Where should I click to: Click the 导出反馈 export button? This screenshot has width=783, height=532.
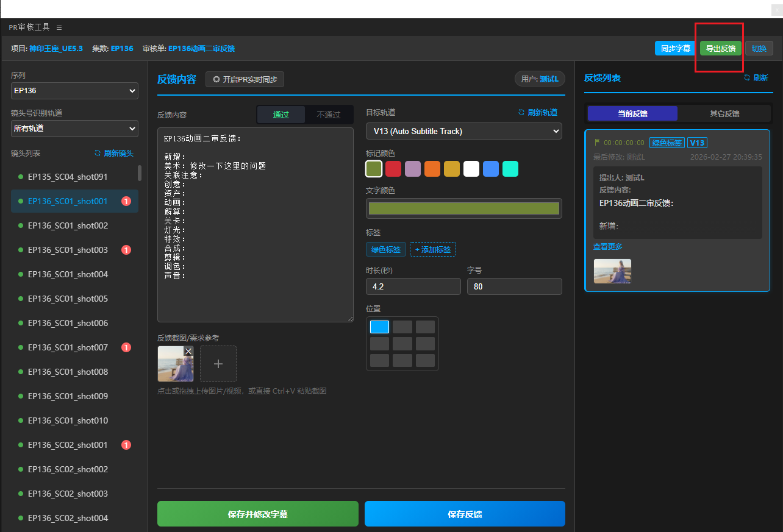click(x=720, y=49)
